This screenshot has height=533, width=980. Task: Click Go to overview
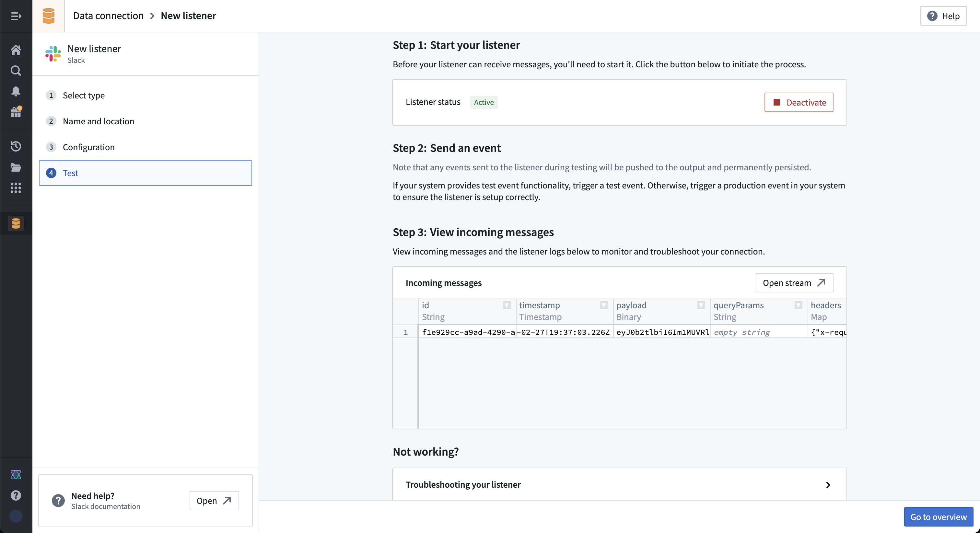[x=938, y=517]
